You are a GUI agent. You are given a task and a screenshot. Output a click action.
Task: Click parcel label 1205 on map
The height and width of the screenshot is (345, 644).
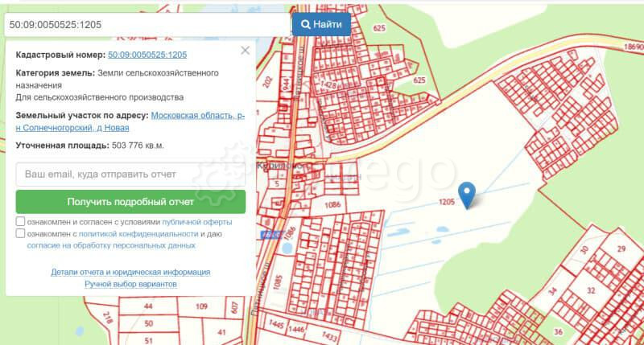[x=446, y=202]
